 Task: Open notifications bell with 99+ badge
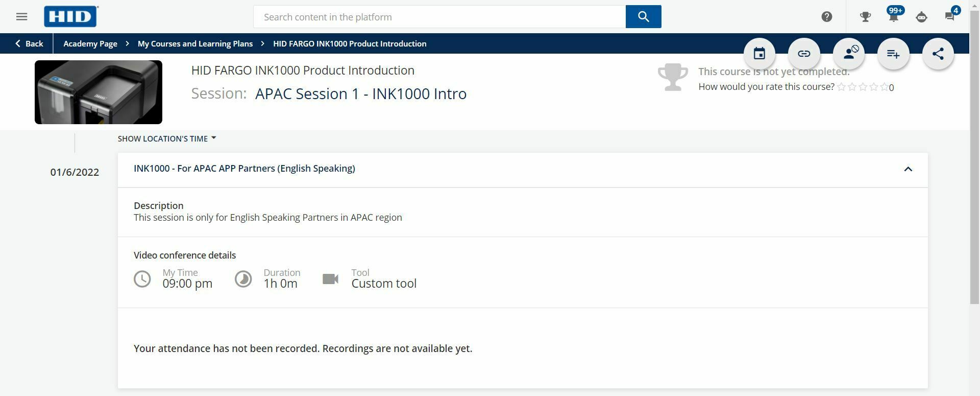pyautogui.click(x=894, y=15)
